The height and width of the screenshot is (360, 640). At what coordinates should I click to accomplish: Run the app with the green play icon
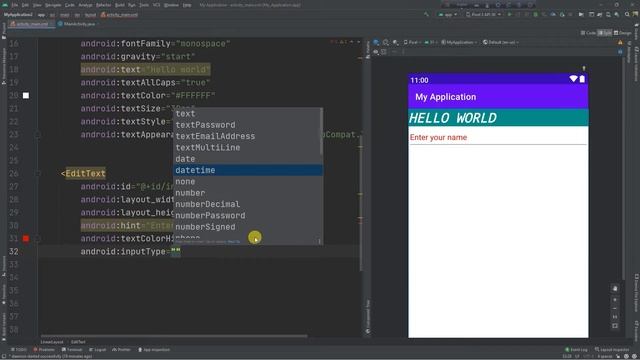pyautogui.click(x=509, y=15)
